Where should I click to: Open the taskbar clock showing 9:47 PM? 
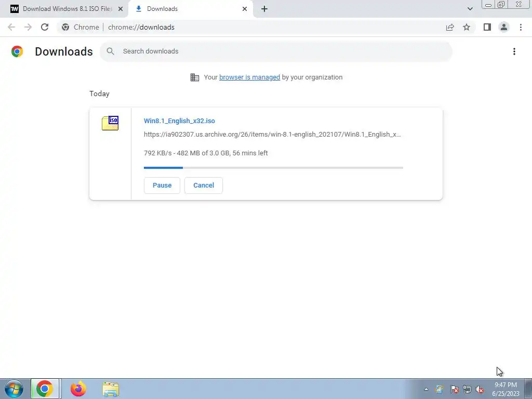coord(506,389)
